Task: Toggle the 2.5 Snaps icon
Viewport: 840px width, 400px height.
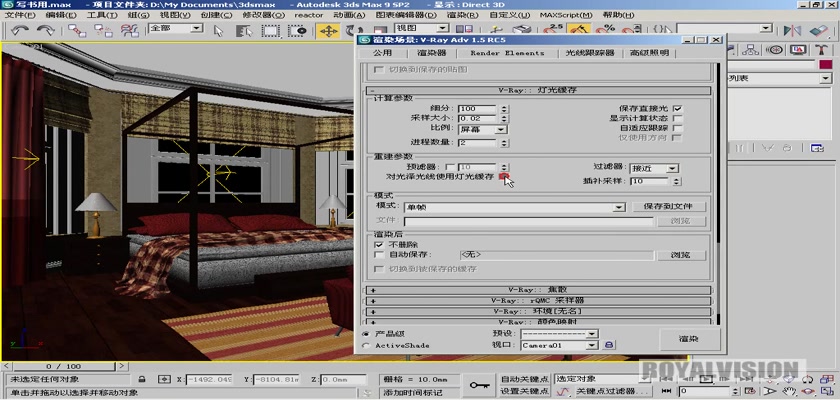Action: tap(553, 30)
